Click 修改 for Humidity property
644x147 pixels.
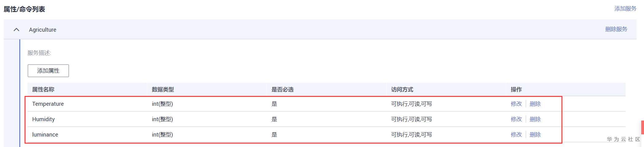click(x=516, y=119)
